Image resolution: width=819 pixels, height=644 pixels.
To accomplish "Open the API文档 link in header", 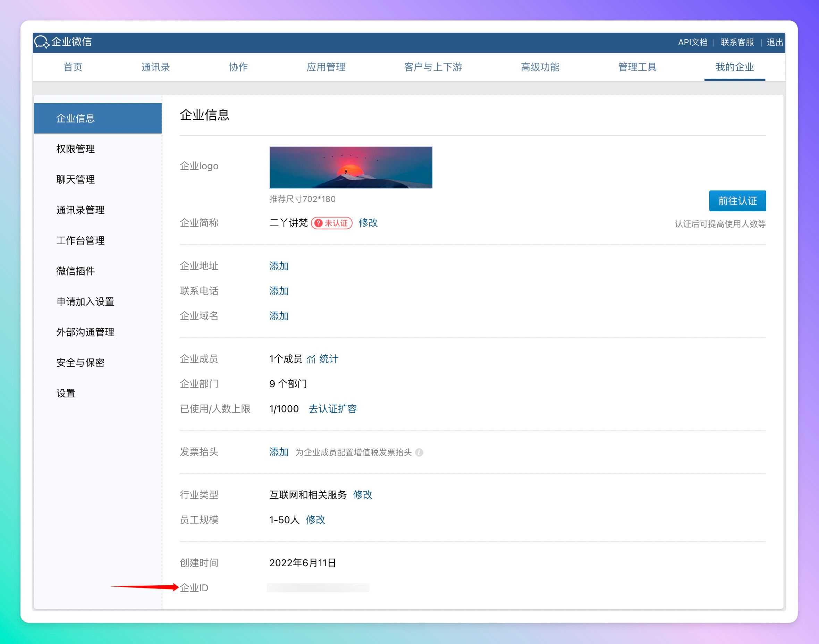I will coord(692,42).
